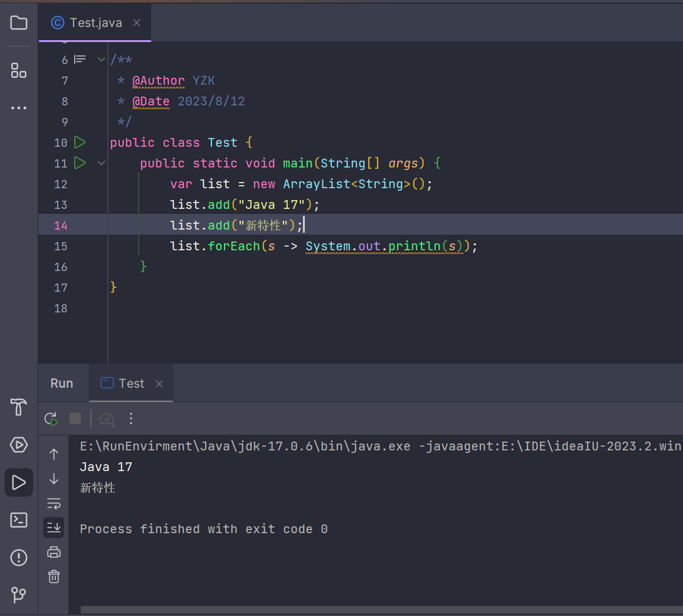
Task: Collapse the Javadoc comment fold
Action: point(101,59)
